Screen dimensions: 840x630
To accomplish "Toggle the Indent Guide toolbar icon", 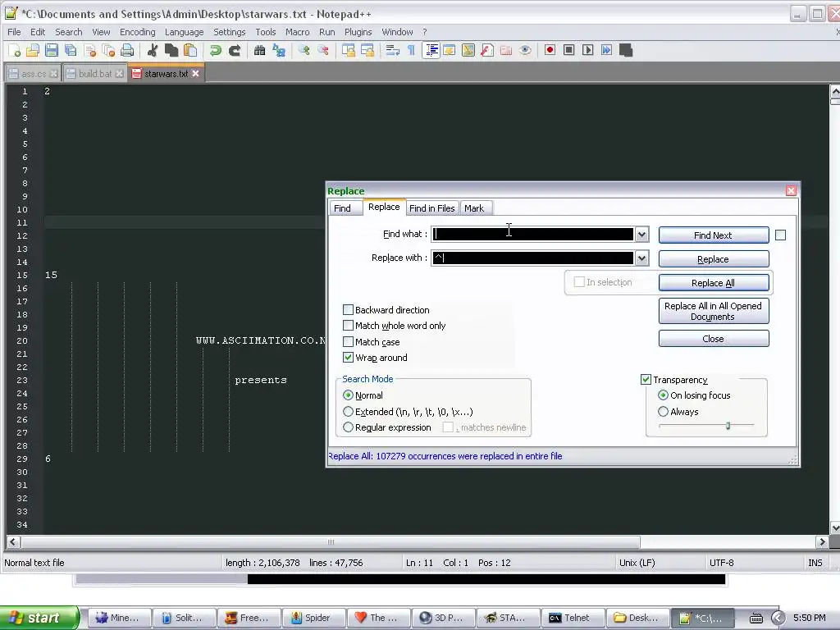I will (431, 50).
